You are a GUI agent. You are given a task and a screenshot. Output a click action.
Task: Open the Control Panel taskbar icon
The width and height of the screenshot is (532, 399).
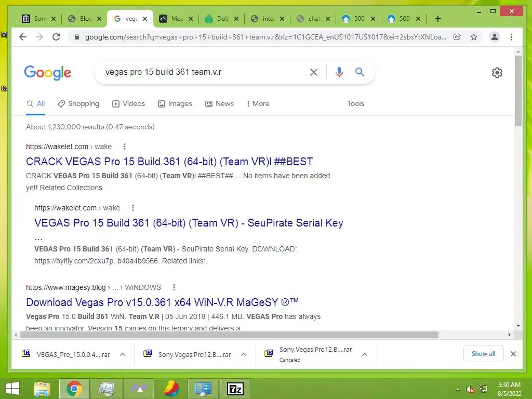click(x=203, y=389)
